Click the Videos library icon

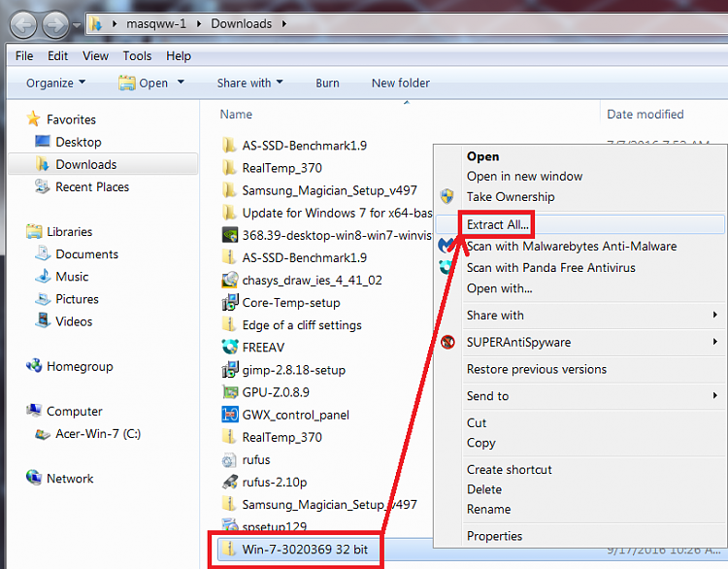pos(43,321)
